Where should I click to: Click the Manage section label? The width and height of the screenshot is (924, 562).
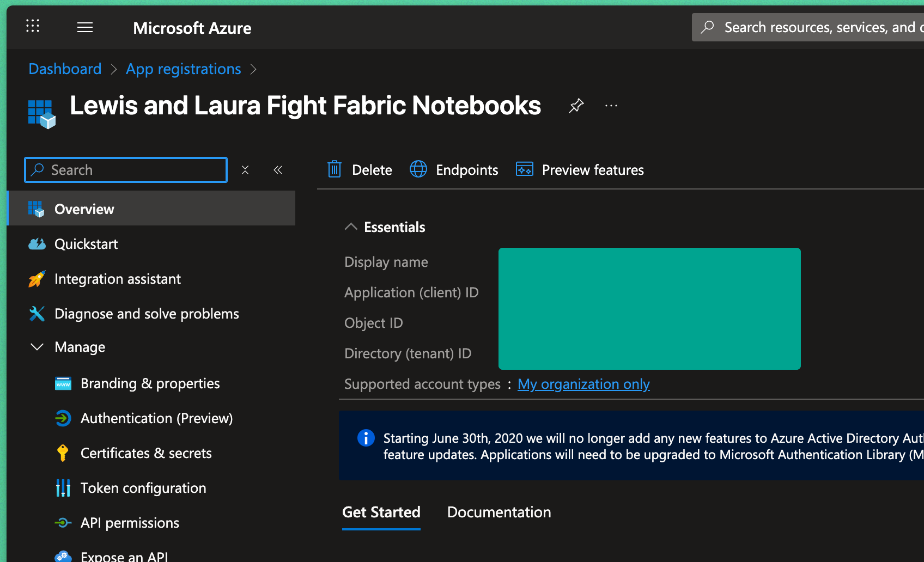click(80, 347)
